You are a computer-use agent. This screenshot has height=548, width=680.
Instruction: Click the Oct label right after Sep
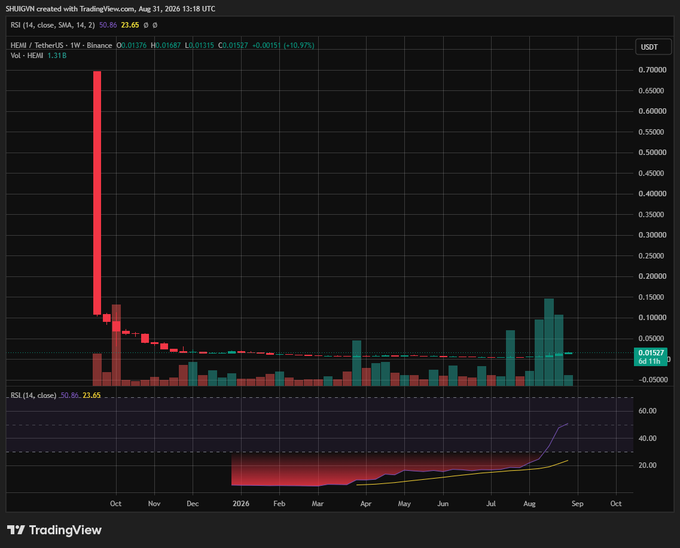(616, 503)
